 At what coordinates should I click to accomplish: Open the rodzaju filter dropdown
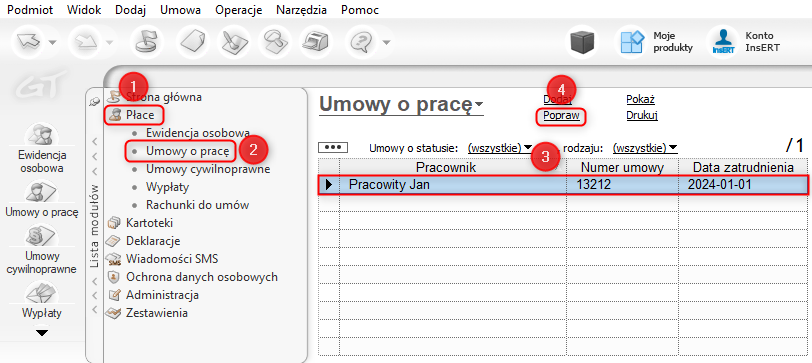pos(645,148)
